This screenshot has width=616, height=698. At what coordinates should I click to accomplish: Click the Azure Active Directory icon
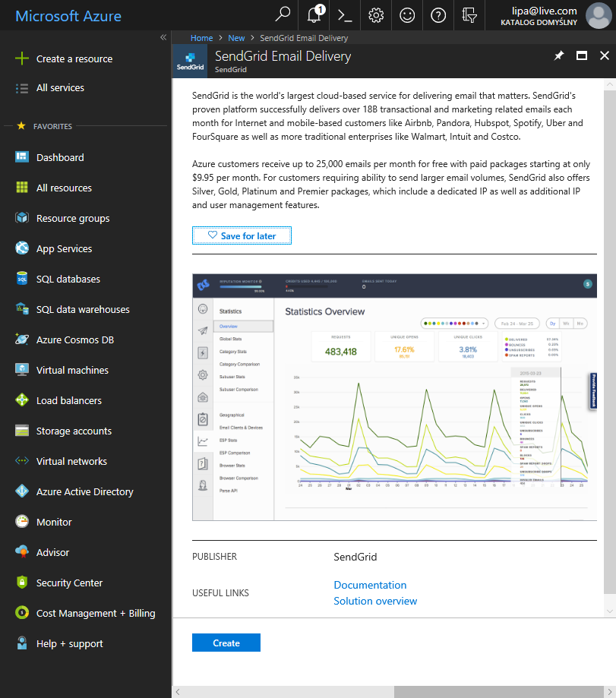click(x=22, y=491)
